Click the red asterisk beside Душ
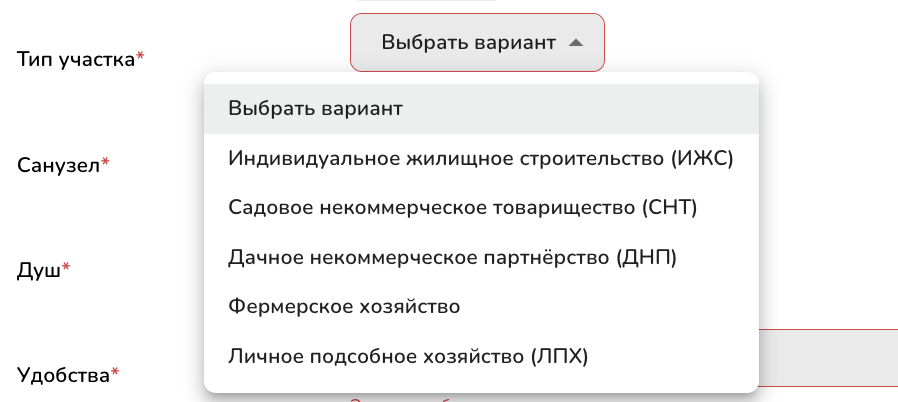 coord(66,267)
